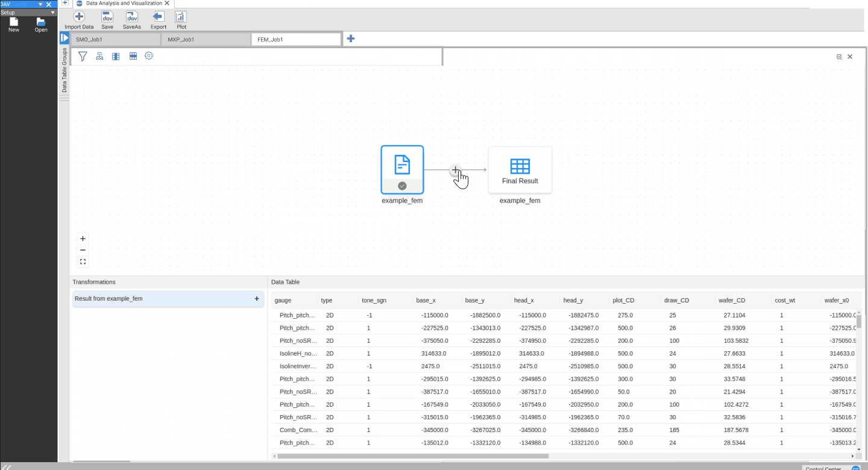Click the Save dav icon
The height and width of the screenshot is (470, 868).
(x=107, y=17)
